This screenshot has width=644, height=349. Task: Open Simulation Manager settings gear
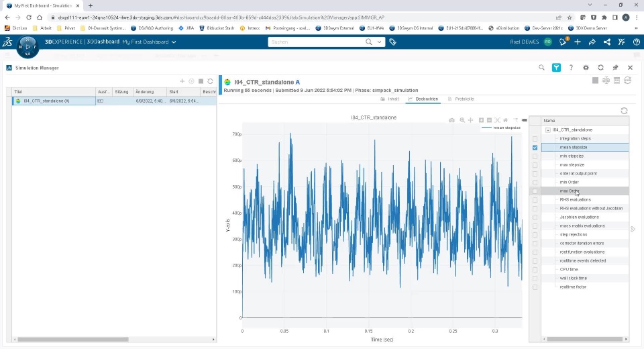(586, 67)
